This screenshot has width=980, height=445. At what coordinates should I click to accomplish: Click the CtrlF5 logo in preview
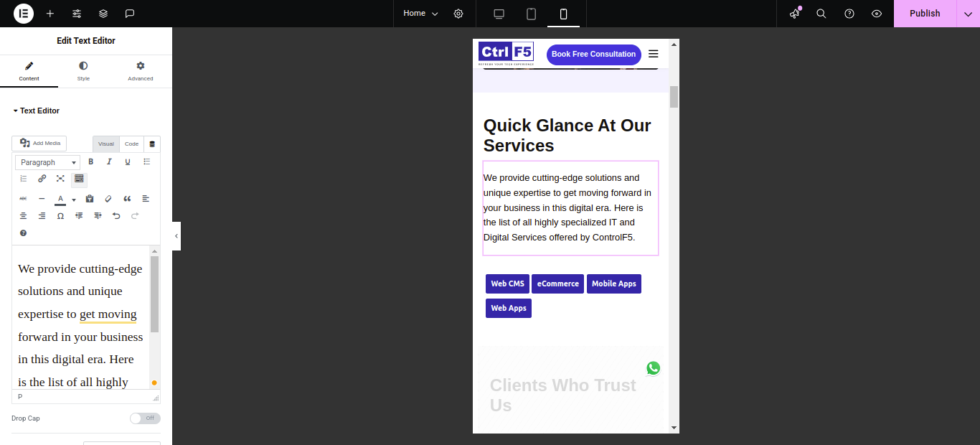506,54
